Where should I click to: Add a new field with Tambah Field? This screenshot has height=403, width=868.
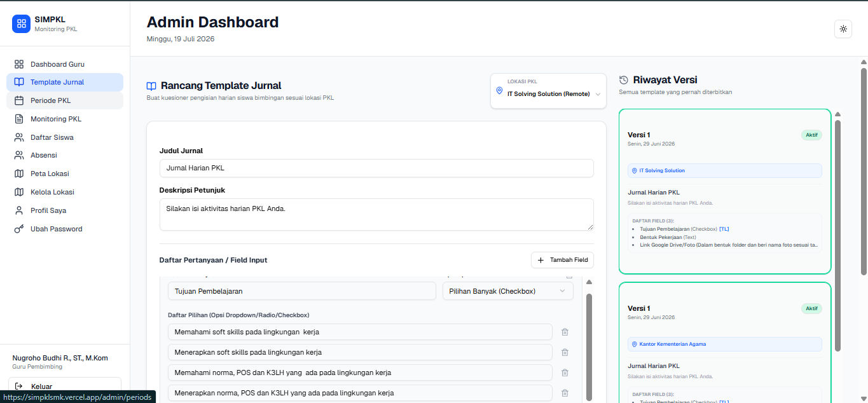click(x=562, y=260)
